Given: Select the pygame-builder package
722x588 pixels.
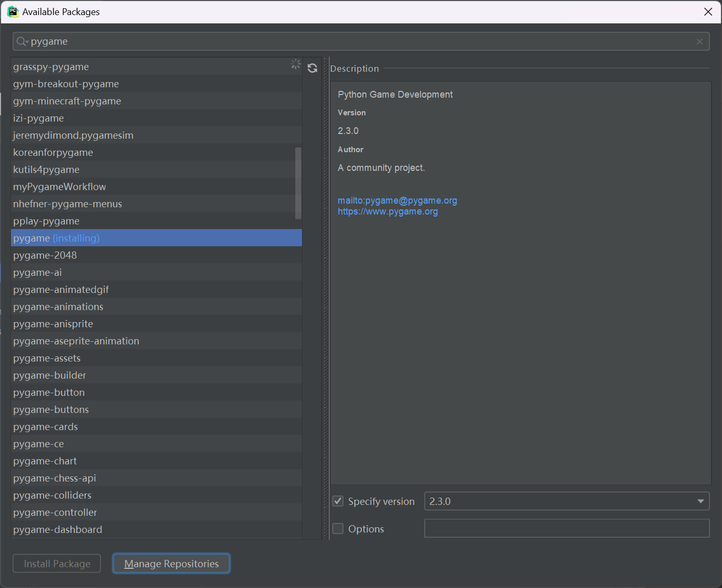Looking at the screenshot, I should pyautogui.click(x=156, y=375).
